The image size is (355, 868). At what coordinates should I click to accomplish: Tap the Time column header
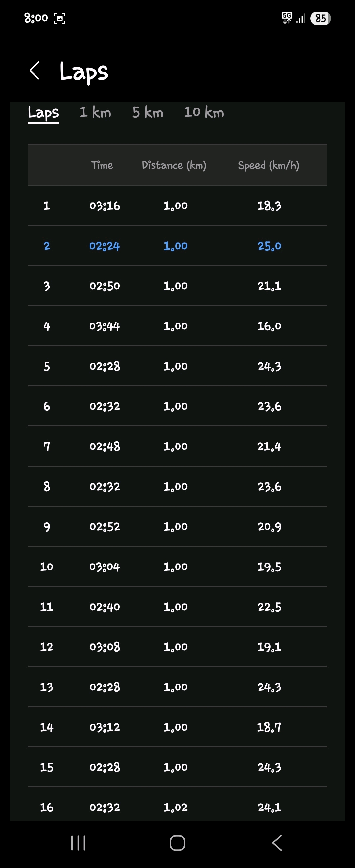pos(102,165)
